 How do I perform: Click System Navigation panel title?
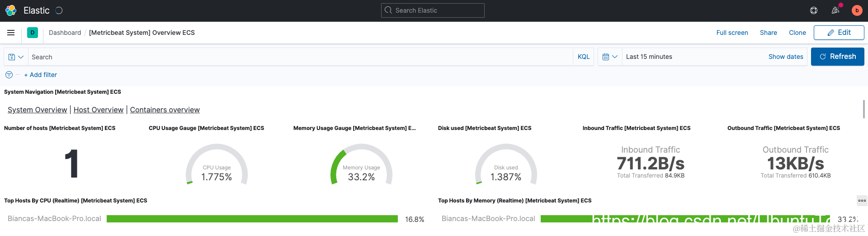62,92
